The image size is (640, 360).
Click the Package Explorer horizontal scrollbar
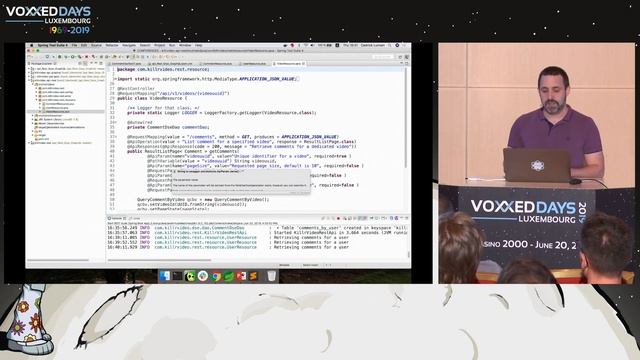pos(58,260)
